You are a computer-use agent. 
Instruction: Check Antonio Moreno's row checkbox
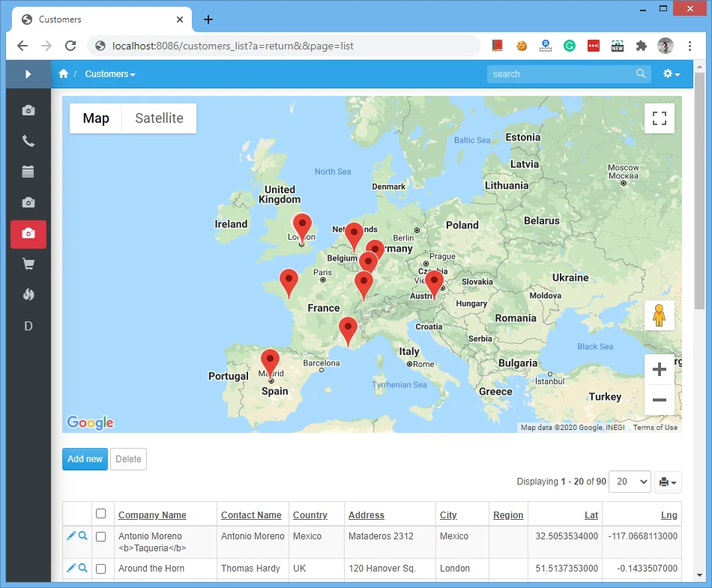[101, 536]
